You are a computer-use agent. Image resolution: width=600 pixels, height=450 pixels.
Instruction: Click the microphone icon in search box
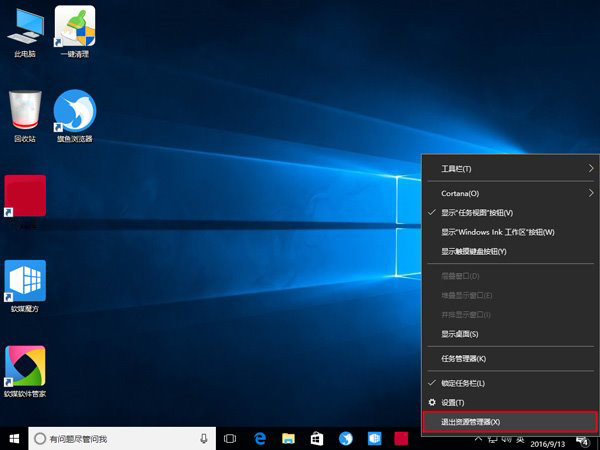coord(204,439)
